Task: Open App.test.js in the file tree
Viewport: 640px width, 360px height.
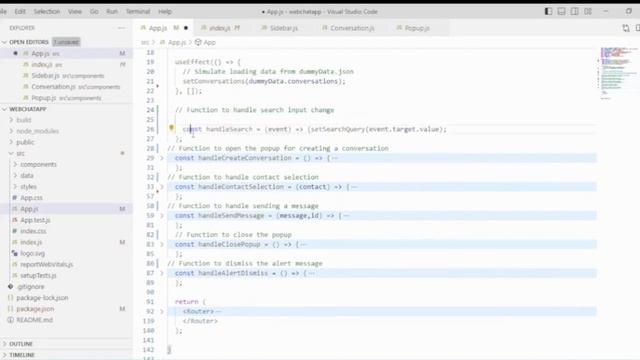Action: 35,220
